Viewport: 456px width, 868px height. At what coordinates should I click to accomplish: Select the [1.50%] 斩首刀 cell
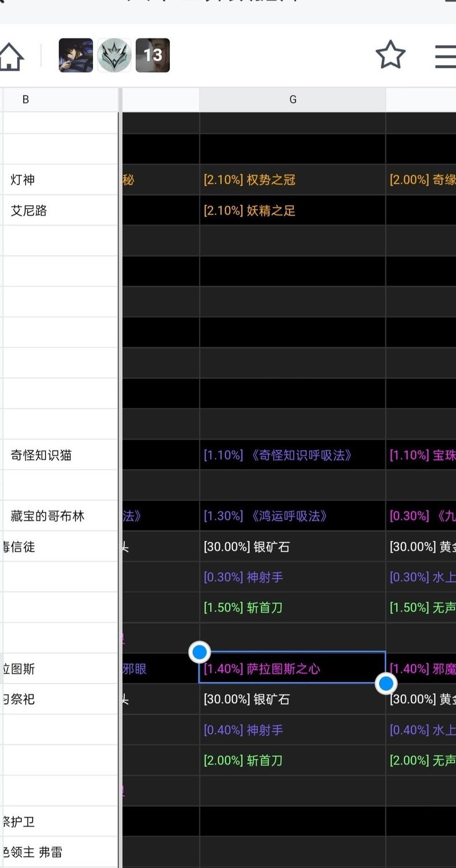click(x=292, y=607)
